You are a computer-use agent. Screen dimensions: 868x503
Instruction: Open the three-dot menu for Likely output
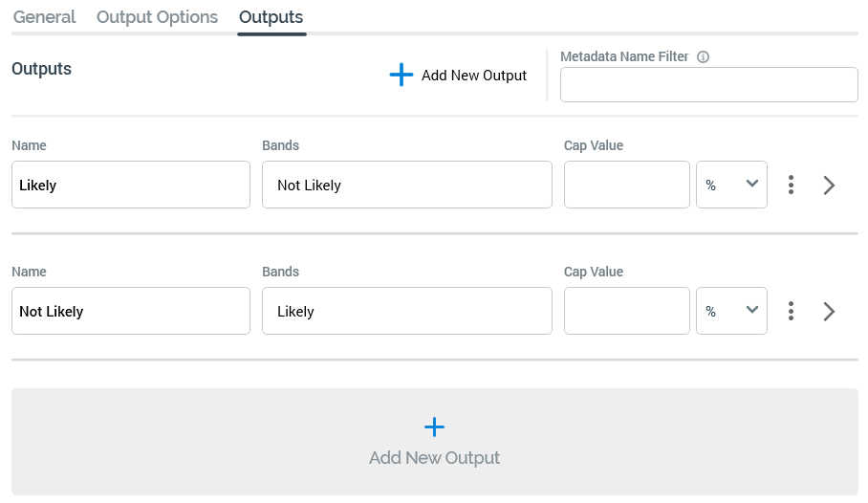pos(791,186)
